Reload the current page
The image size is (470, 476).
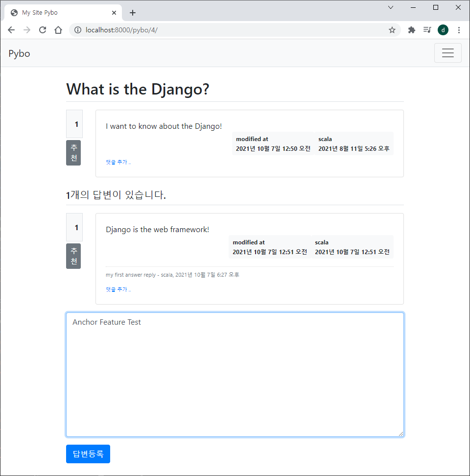click(x=43, y=30)
